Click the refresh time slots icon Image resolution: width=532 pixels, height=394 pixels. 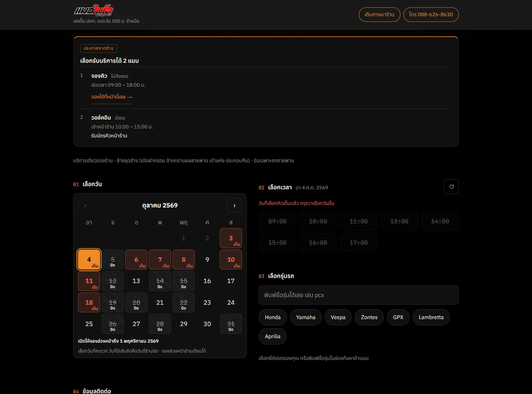(451, 186)
